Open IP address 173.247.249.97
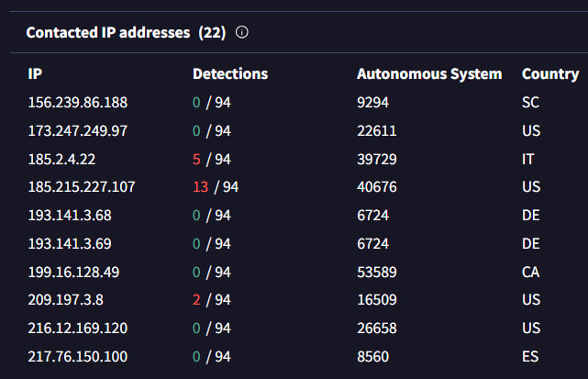Screen dimensions: 588x379 [78, 131]
